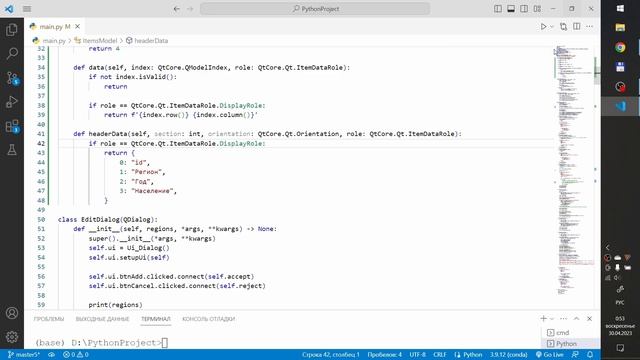
Task: Open changes compare icon in editor toolbar
Action: point(563,27)
